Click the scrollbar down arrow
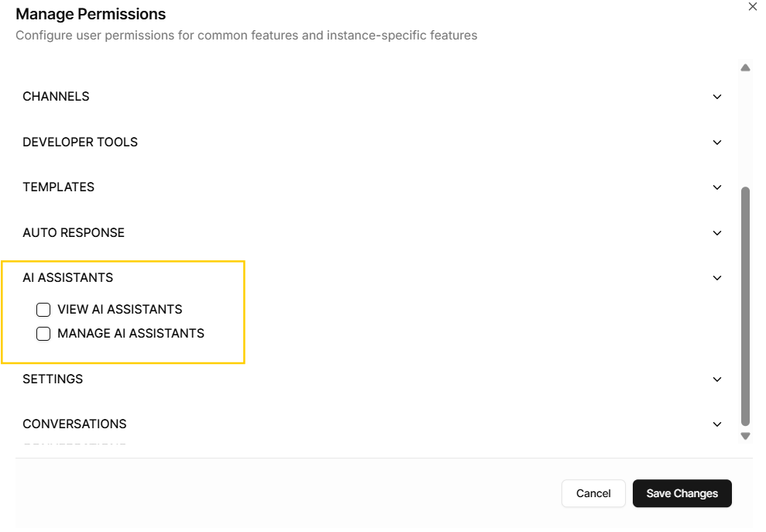The image size is (766, 532). tap(745, 437)
